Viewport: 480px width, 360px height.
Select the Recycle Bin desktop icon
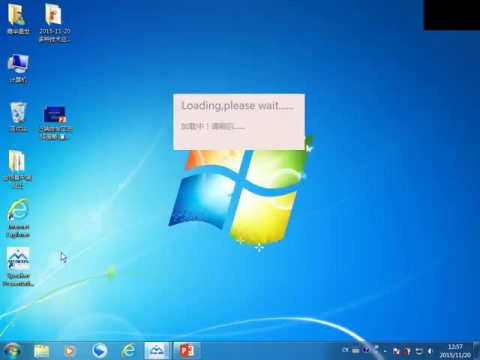coord(18,117)
